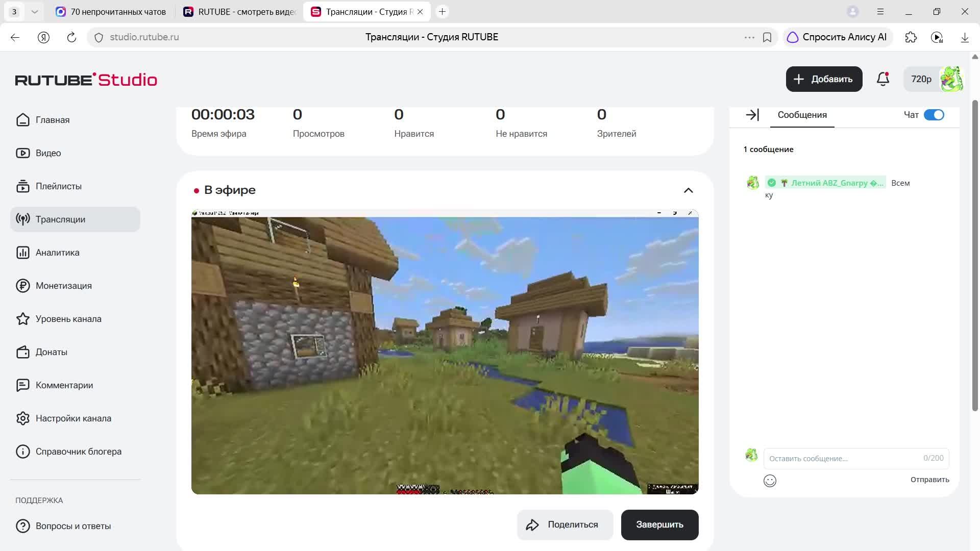The image size is (980, 551).
Task: Click the Зрителей label
Action: (617, 134)
